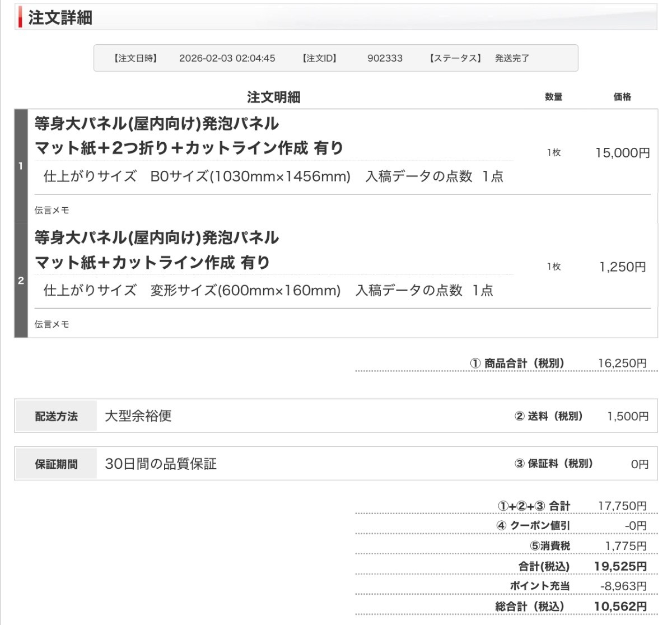This screenshot has width=672, height=625.
Task: Click the 総合計 amount 10,562円
Action: point(620,607)
